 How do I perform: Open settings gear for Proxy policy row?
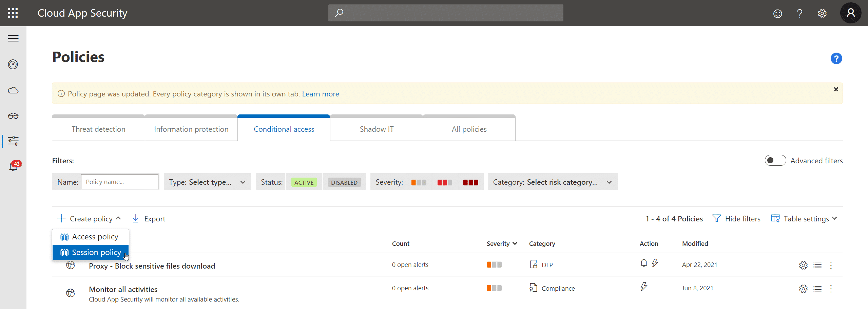[x=803, y=265]
